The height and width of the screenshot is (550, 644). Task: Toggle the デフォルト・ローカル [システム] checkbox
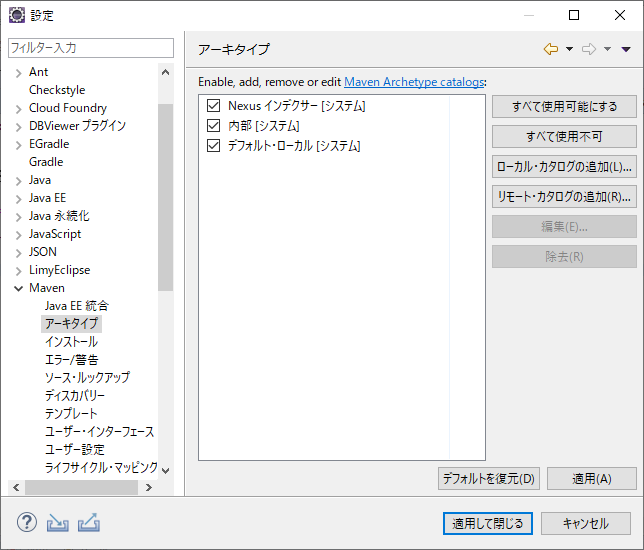(214, 145)
